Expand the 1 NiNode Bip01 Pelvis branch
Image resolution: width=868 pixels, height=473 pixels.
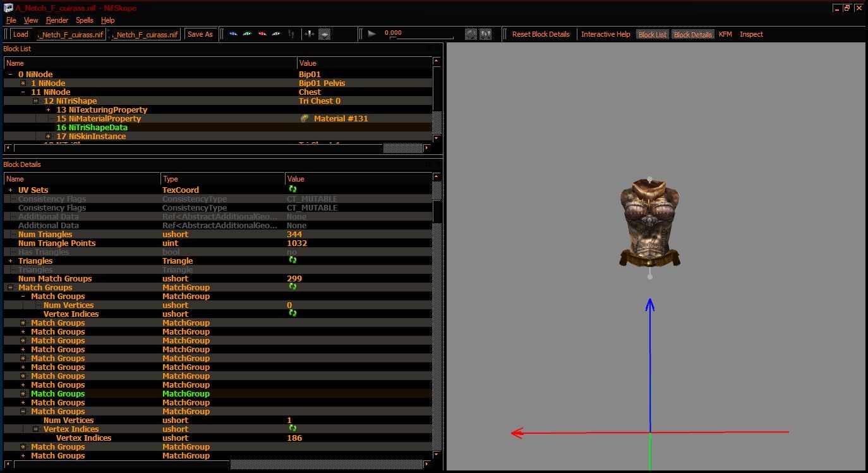pyautogui.click(x=23, y=83)
